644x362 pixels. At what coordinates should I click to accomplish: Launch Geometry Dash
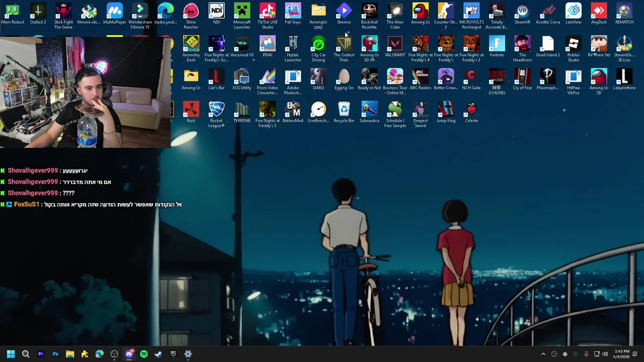(191, 49)
